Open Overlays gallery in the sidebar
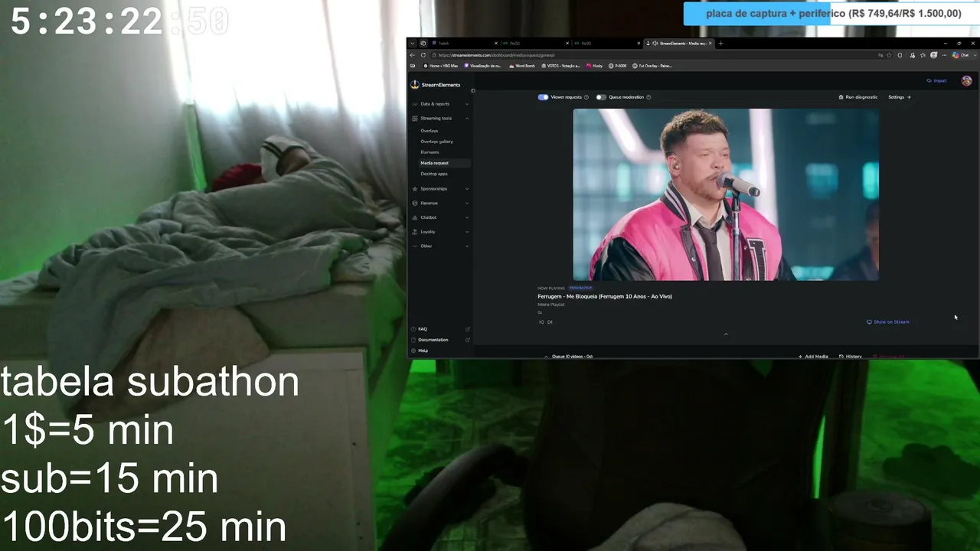This screenshot has width=980, height=551. pyautogui.click(x=436, y=142)
